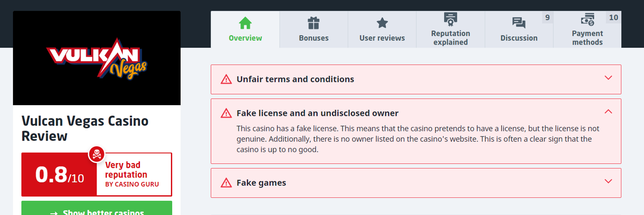Click the certificate Reputation explained icon

[450, 19]
